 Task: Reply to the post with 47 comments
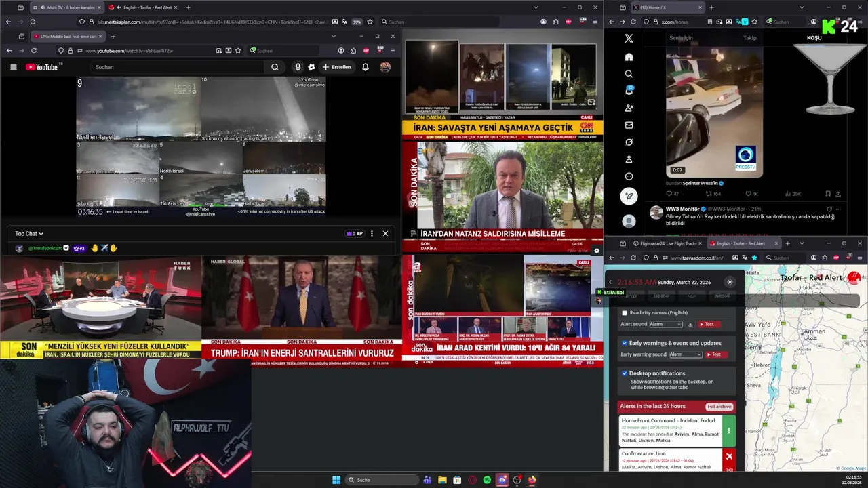point(672,194)
